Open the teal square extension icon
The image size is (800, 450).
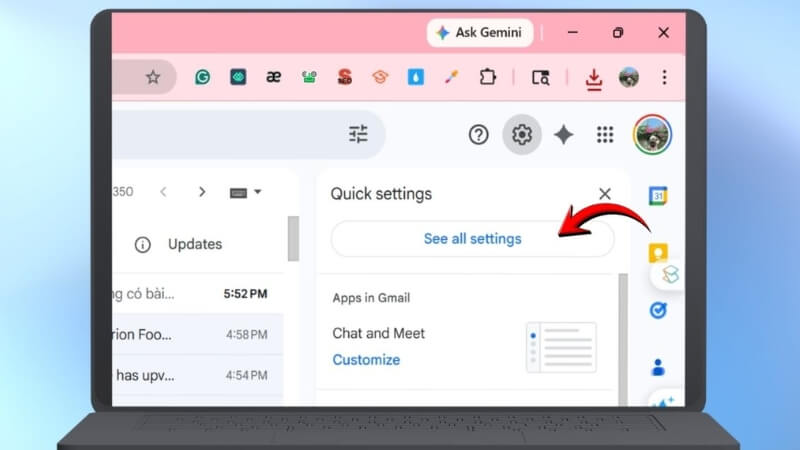pos(238,77)
